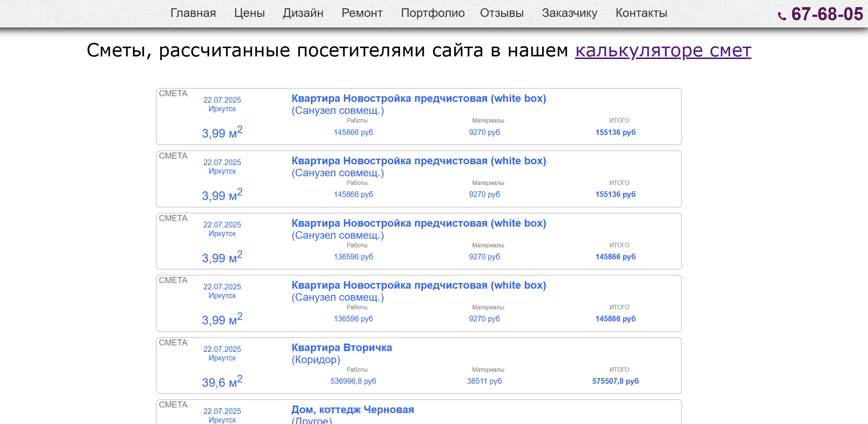Click the 536996,8 руб works amount
This screenshot has width=868, height=424.
(353, 381)
